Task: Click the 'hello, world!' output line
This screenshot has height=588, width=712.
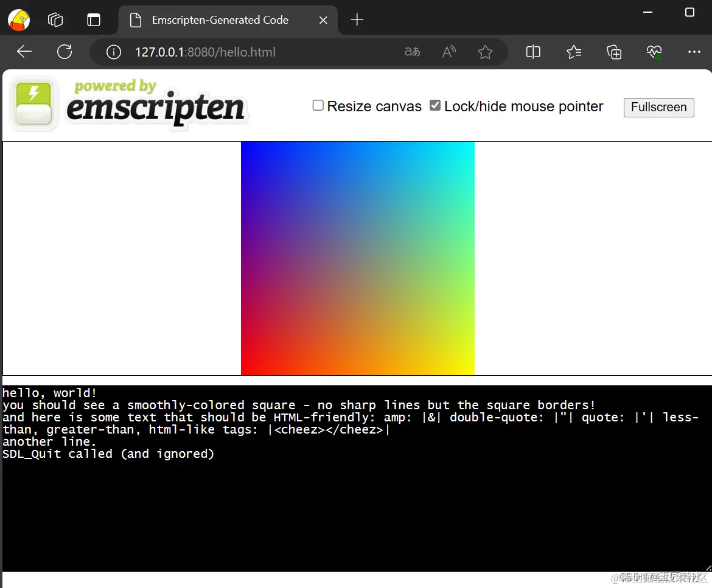Action: 49,393
